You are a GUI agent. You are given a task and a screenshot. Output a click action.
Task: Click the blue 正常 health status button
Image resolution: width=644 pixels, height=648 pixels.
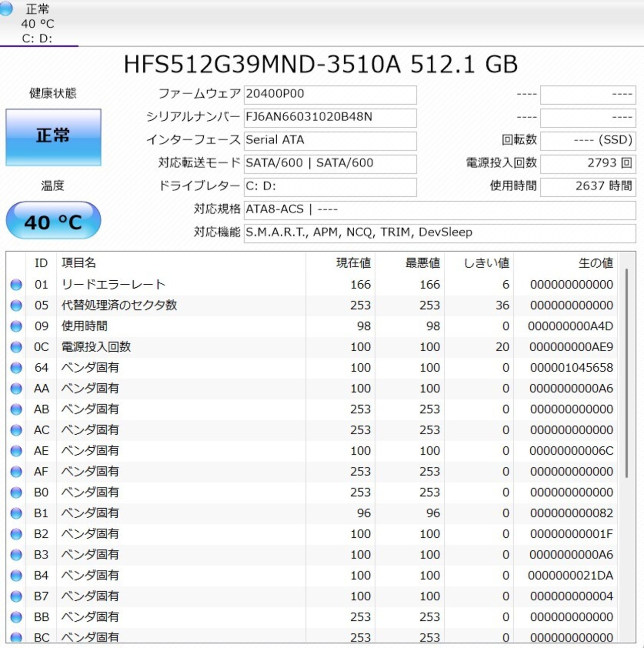pyautogui.click(x=53, y=137)
